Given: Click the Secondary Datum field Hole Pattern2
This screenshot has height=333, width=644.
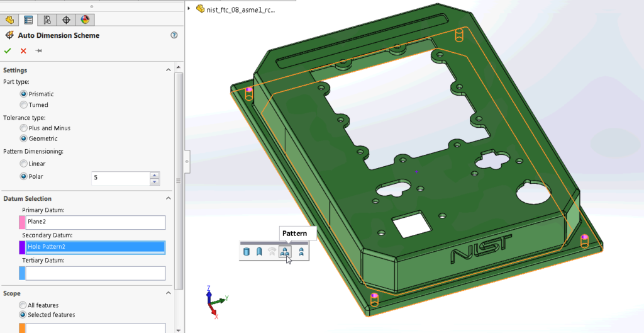Looking at the screenshot, I should coord(96,247).
